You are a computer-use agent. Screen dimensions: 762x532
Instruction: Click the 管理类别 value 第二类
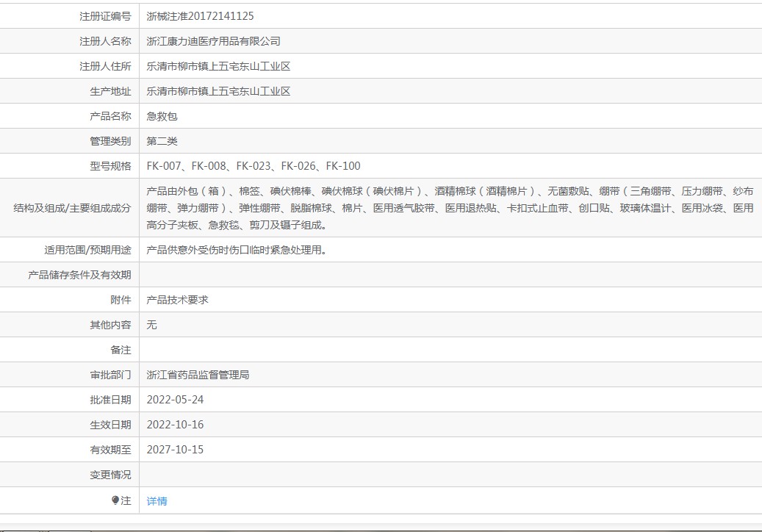point(162,141)
